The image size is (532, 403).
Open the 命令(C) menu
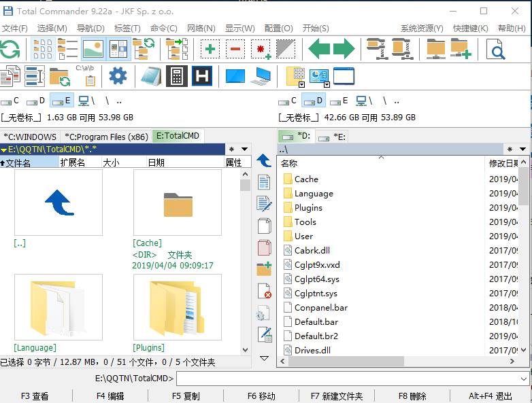(x=163, y=29)
